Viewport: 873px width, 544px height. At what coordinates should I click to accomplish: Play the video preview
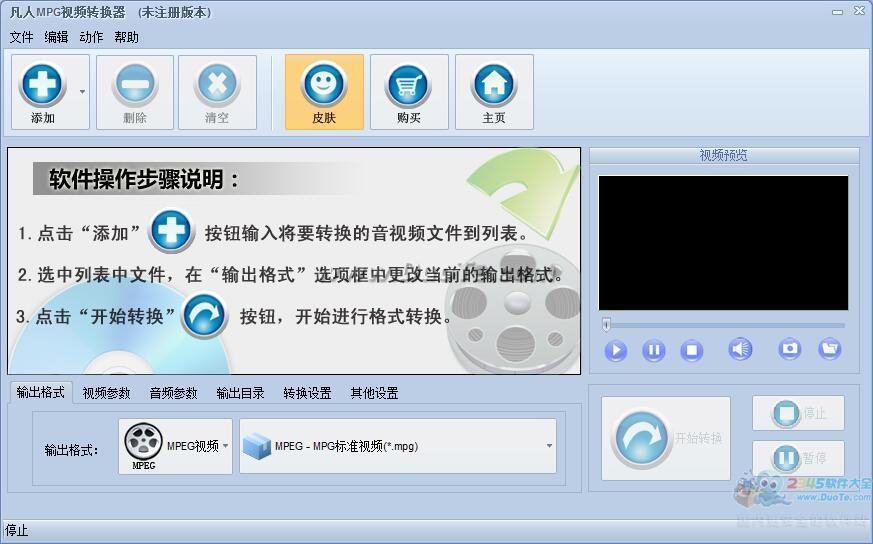coord(616,351)
